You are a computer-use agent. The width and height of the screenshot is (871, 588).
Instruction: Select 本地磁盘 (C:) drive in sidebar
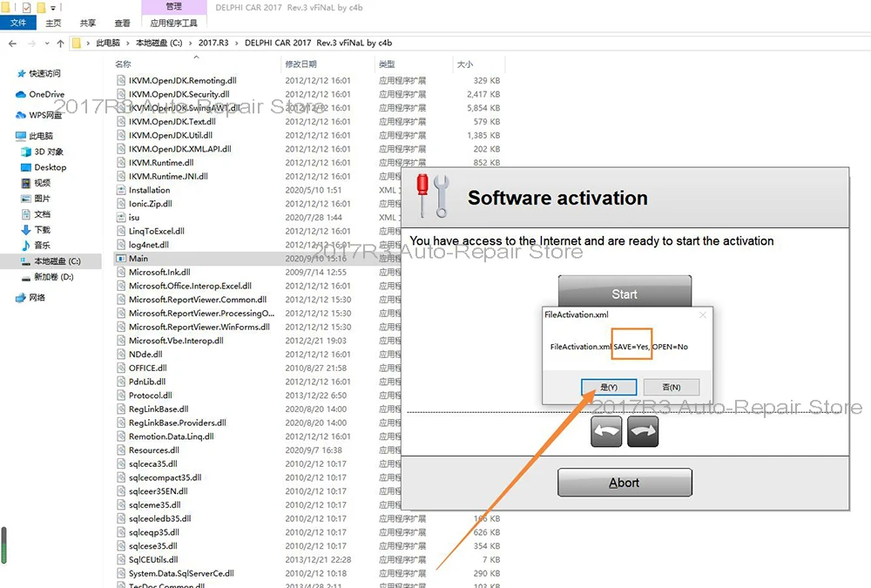[51, 261]
